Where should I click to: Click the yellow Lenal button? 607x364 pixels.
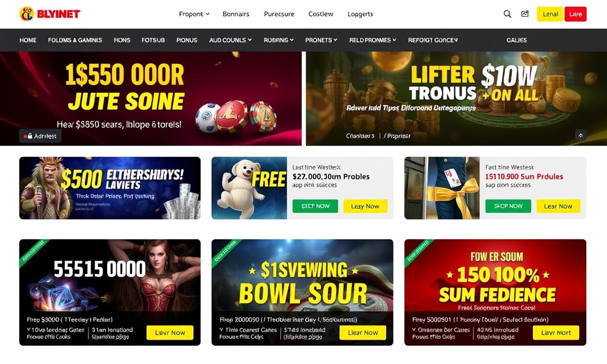[x=550, y=14]
